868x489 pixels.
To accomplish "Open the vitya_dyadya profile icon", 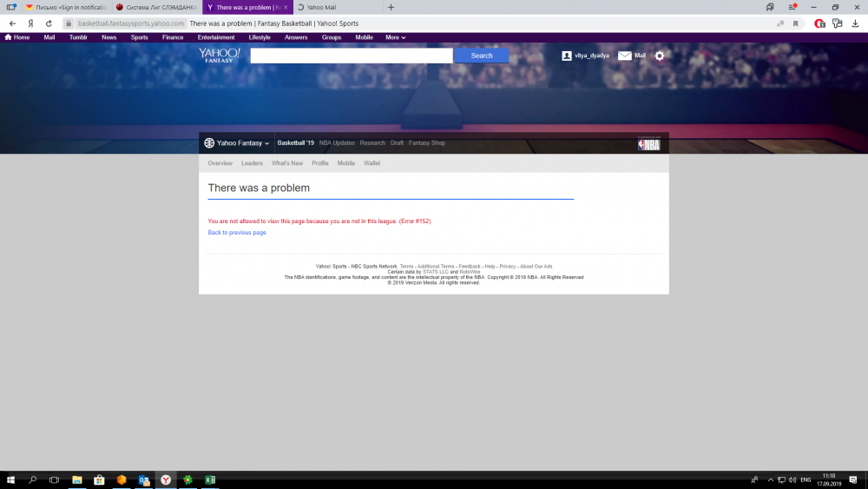I will (x=566, y=56).
